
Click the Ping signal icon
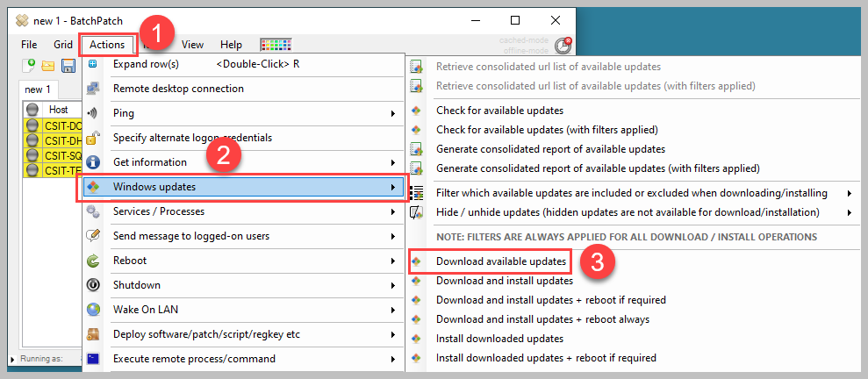pos(93,113)
